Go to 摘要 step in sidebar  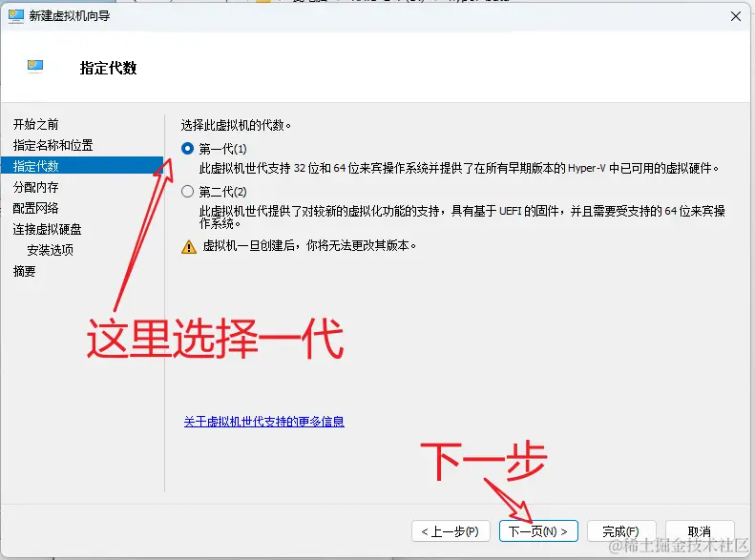[24, 271]
